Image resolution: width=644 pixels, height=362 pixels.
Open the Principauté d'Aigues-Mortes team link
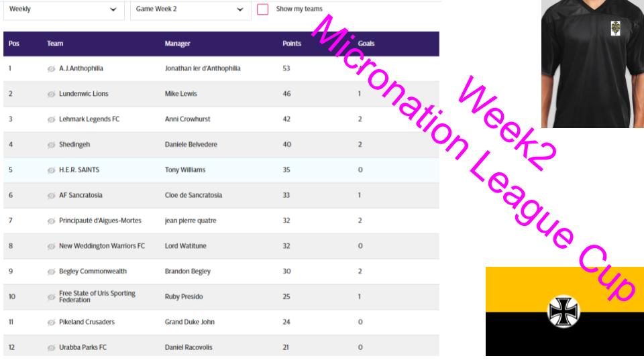coord(100,221)
